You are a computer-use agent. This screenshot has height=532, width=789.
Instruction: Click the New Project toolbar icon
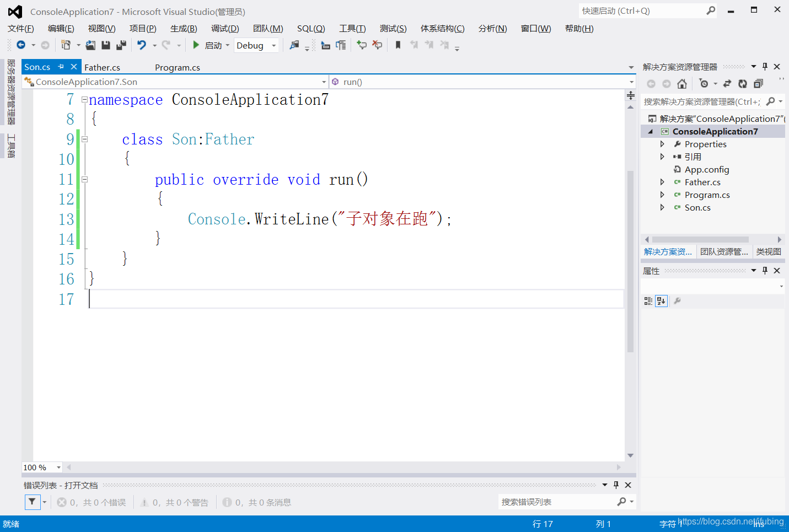(x=66, y=45)
